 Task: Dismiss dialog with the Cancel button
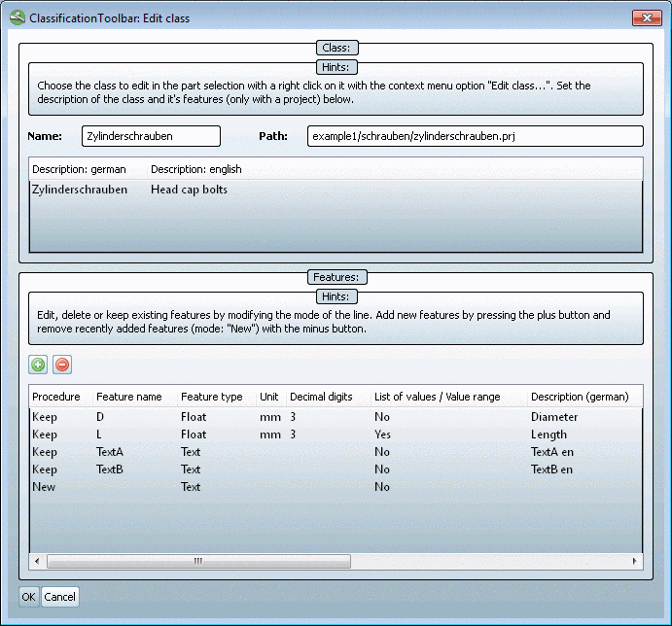coord(60,597)
